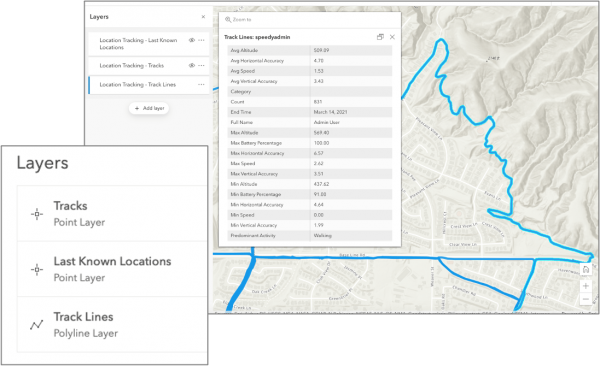Click the Min Altitude value 437.62
Screen dimensions: 600x366
pos(321,184)
